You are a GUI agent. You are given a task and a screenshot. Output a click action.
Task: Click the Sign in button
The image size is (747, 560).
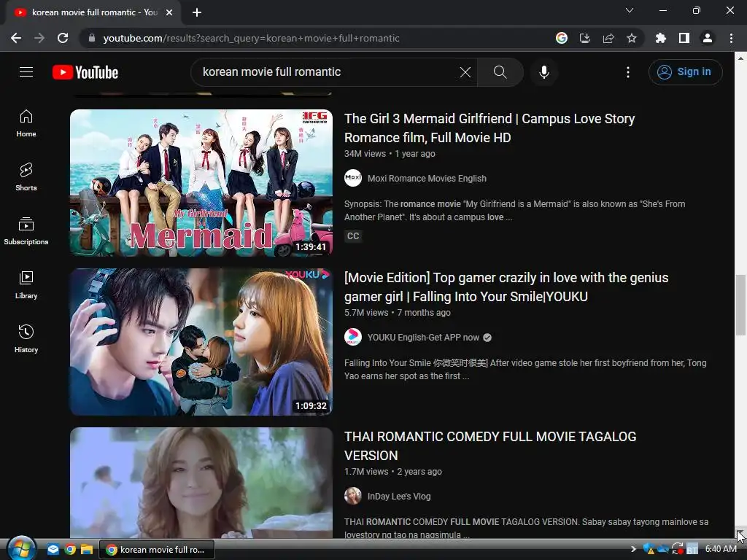(x=685, y=72)
